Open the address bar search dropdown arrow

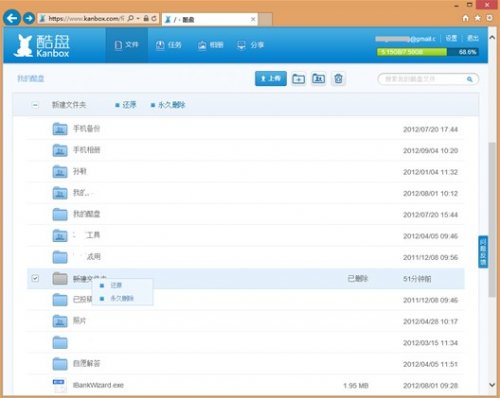pos(138,19)
